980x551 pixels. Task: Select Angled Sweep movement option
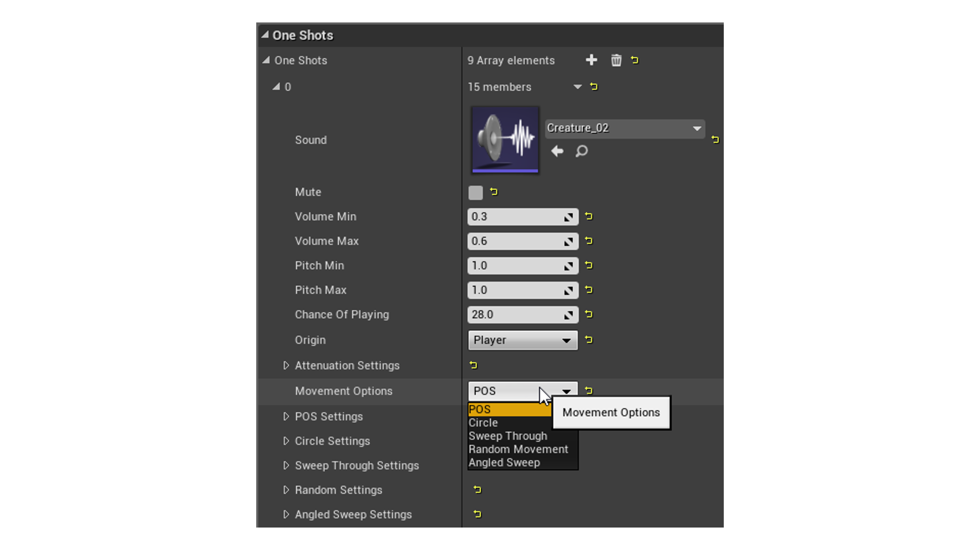click(x=504, y=463)
